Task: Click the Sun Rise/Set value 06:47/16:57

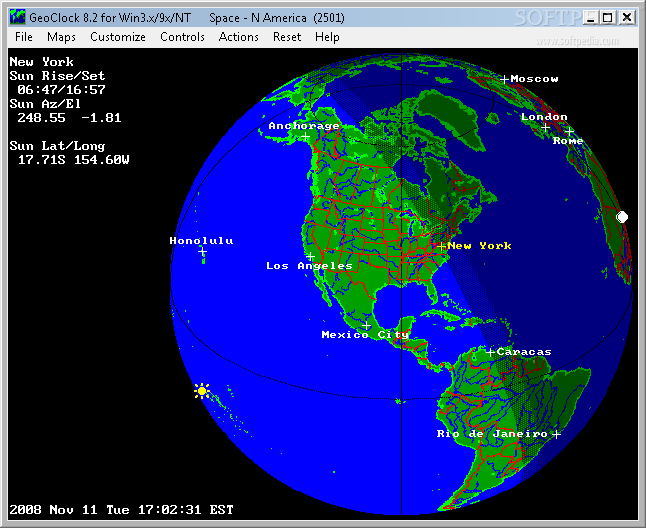Action: (x=61, y=90)
